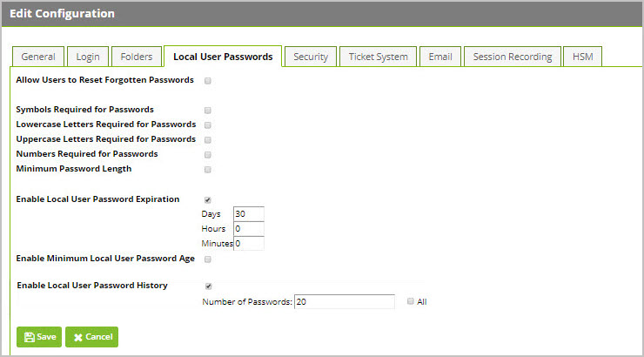Click the expiration Days input field
Screen dimensions: 644x357
point(249,214)
